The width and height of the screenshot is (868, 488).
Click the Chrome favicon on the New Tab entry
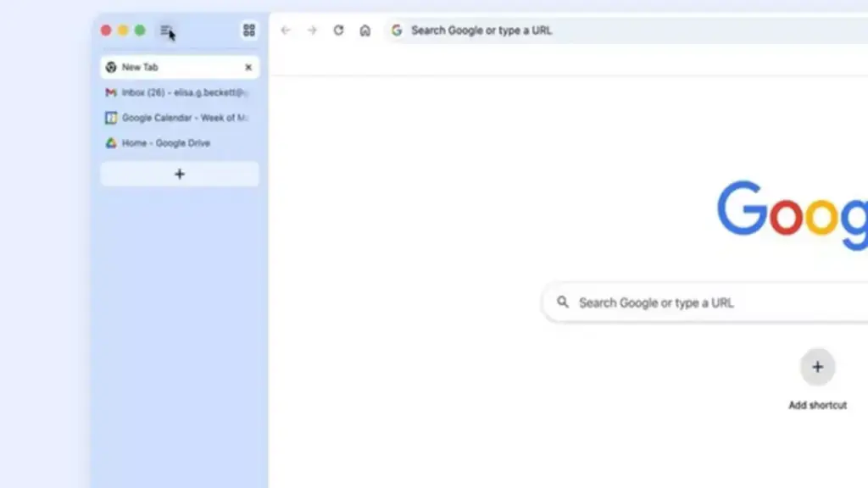pyautogui.click(x=111, y=67)
